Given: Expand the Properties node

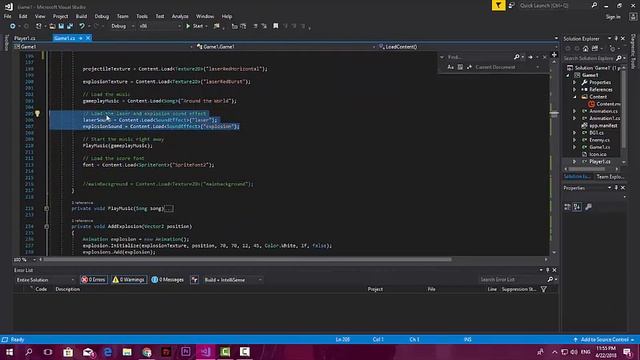Looking at the screenshot, I should pyautogui.click(x=575, y=82).
